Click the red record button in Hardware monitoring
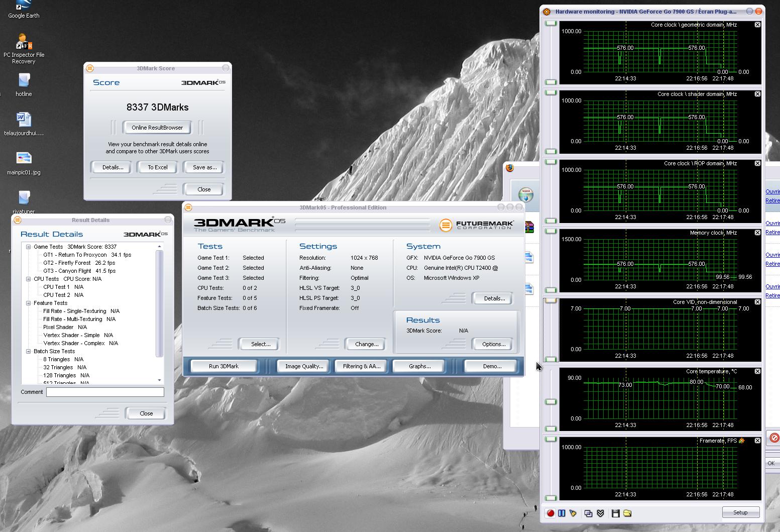The width and height of the screenshot is (780, 532). [x=550, y=513]
